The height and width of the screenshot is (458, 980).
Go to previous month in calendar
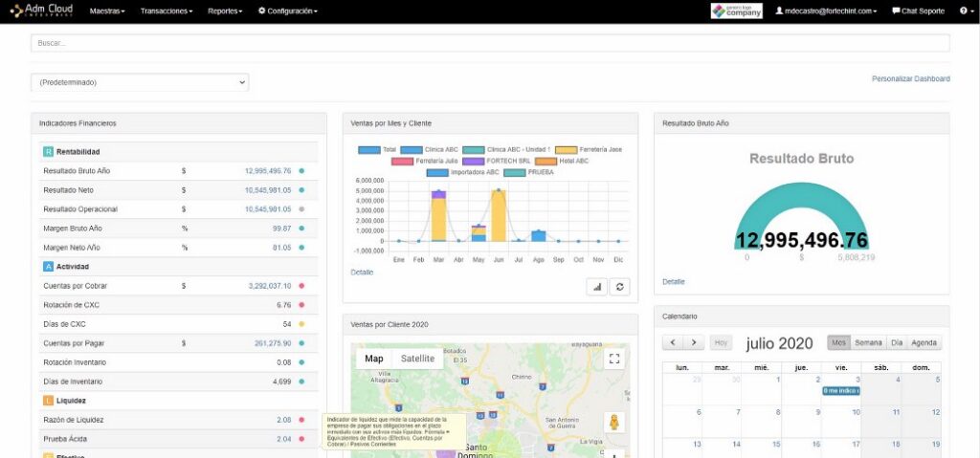click(x=673, y=342)
